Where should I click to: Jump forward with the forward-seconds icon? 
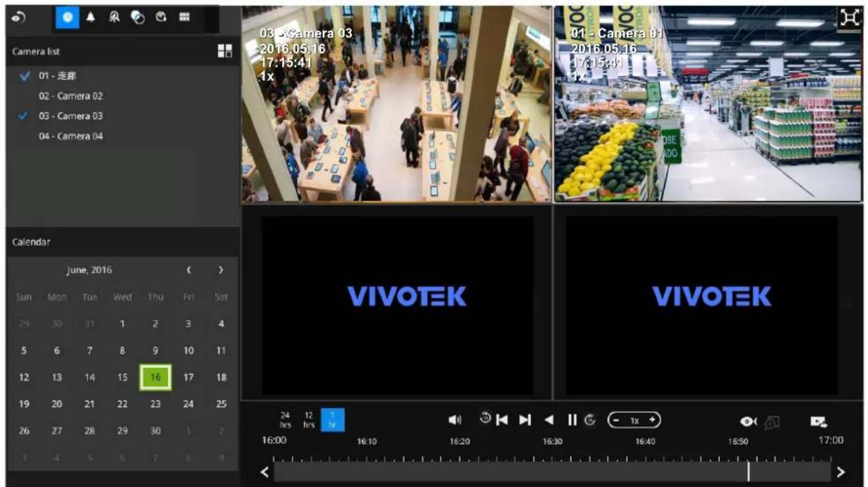click(589, 420)
